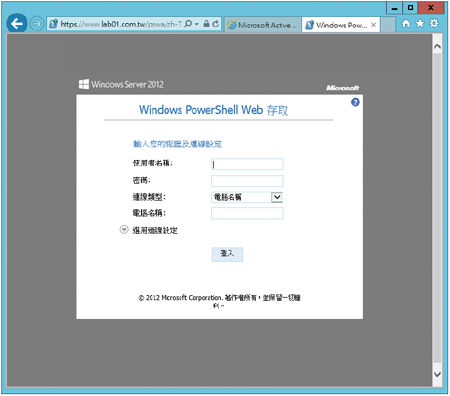The height and width of the screenshot is (396, 450).
Task: Focus the user name input field
Action: pos(247,164)
